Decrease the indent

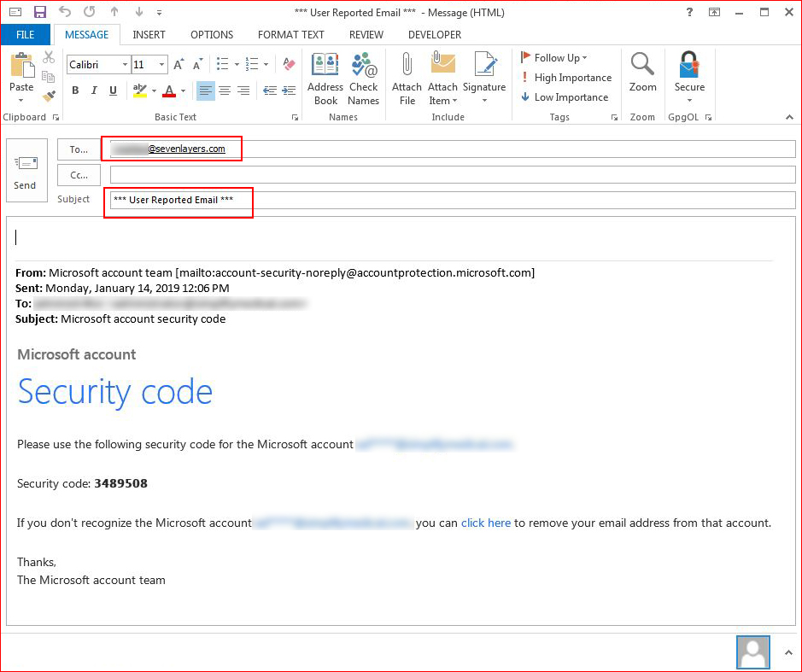270,91
